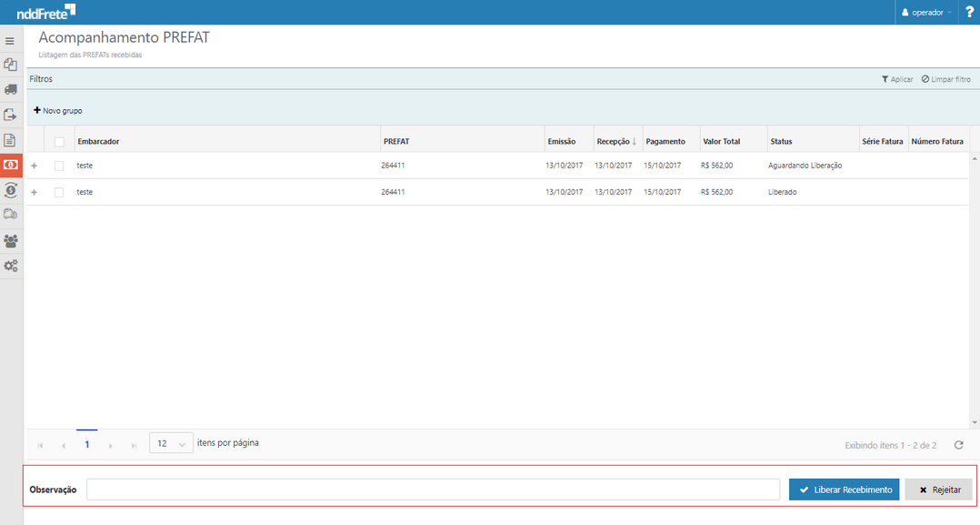Open the items per page dropdown
The width and height of the screenshot is (980, 525).
tap(171, 444)
